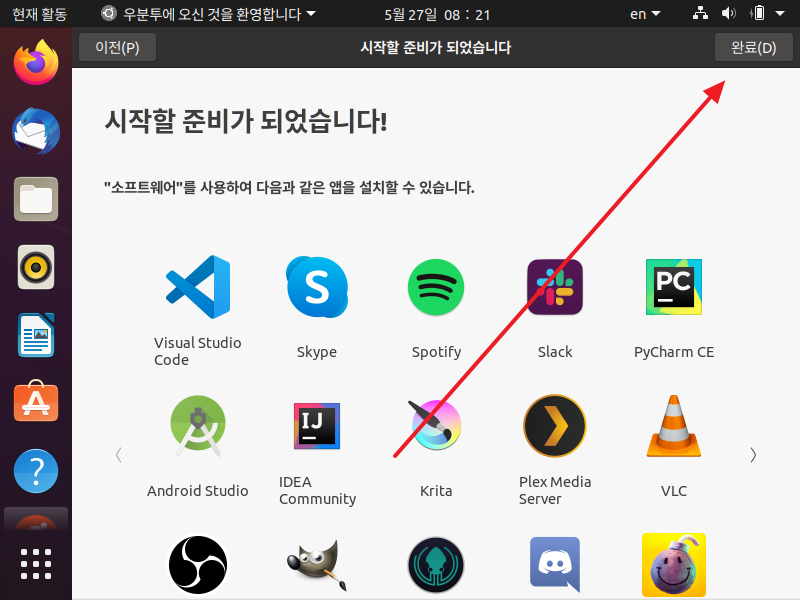Pick the GitKraken squid icon
The height and width of the screenshot is (600, 800).
pos(436,565)
